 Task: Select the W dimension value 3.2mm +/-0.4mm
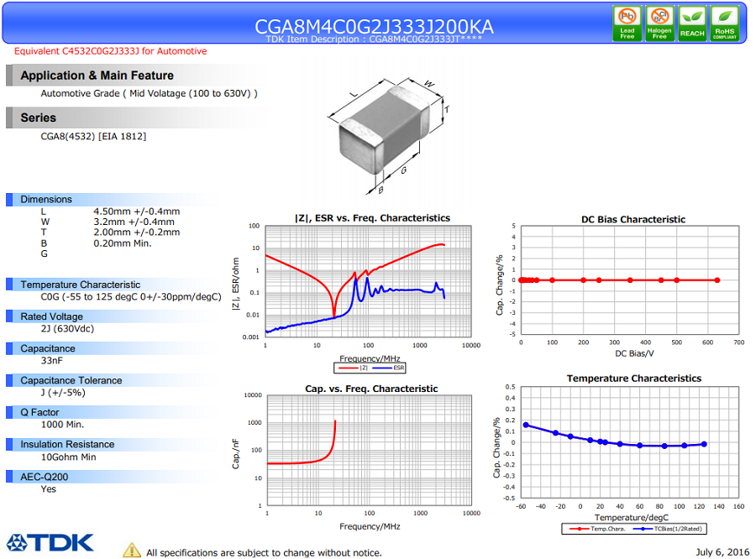point(134,222)
